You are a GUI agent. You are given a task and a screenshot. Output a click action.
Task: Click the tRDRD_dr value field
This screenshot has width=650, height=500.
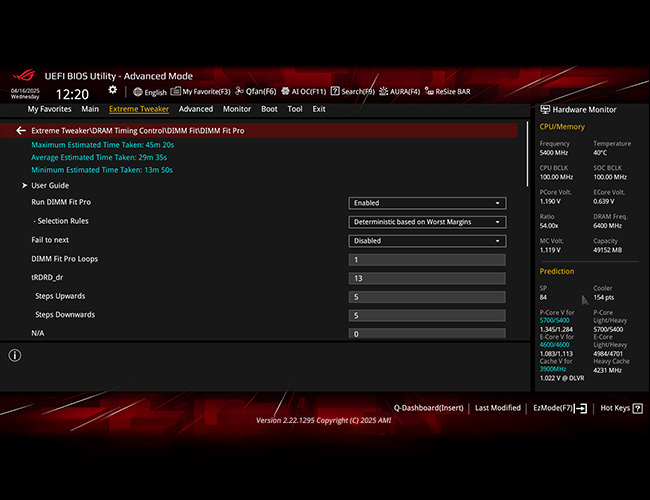pyautogui.click(x=427, y=278)
